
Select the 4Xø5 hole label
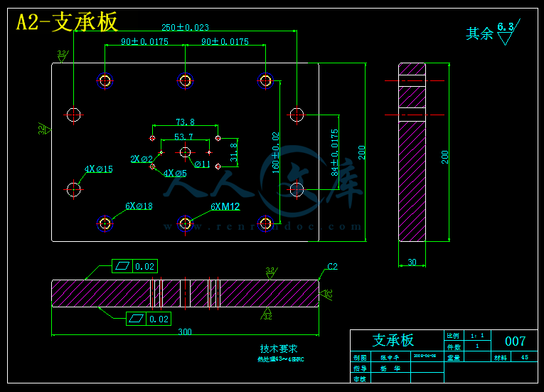[x=175, y=174]
